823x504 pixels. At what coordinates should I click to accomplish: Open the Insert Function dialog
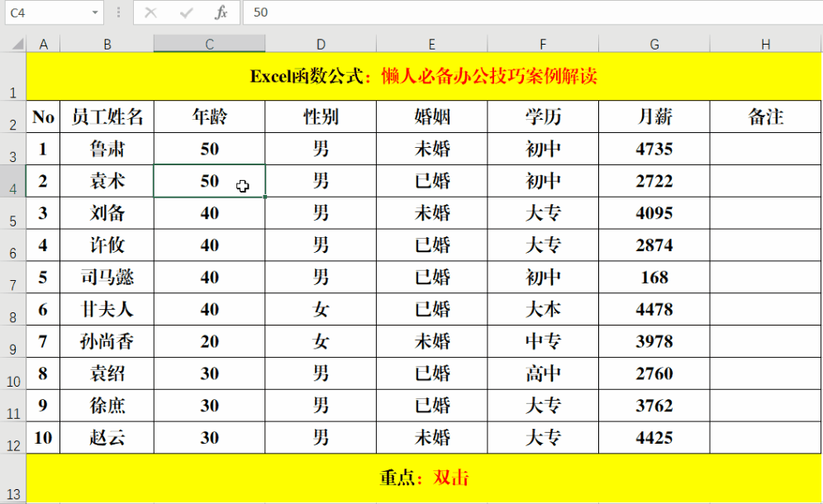point(219,12)
